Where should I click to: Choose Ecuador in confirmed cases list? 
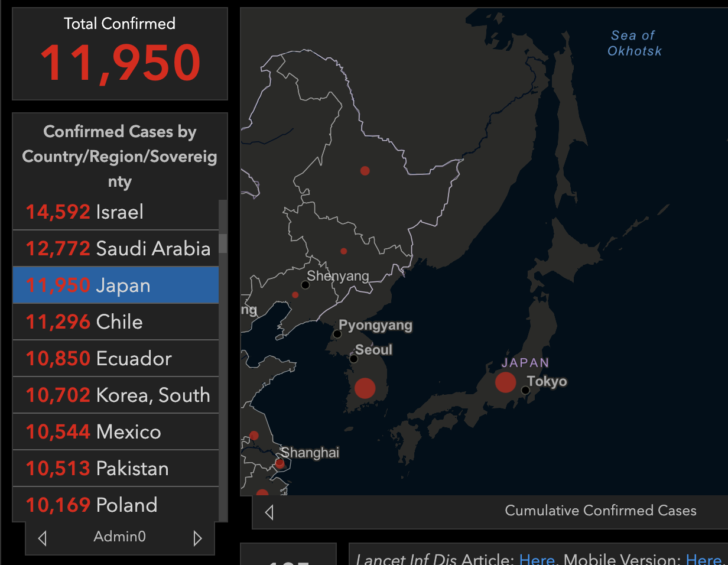click(116, 358)
